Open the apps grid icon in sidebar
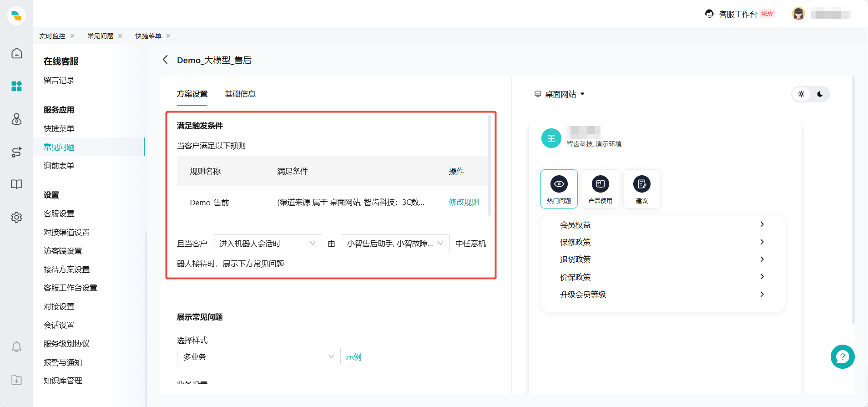The height and width of the screenshot is (407, 868). pos(16,86)
